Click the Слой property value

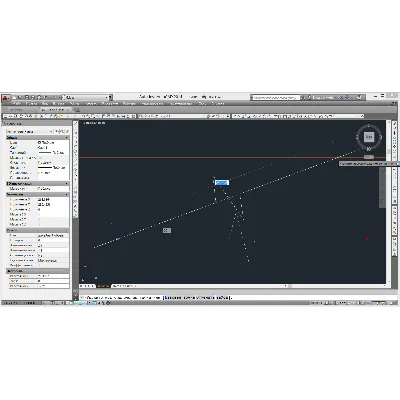coord(53,147)
